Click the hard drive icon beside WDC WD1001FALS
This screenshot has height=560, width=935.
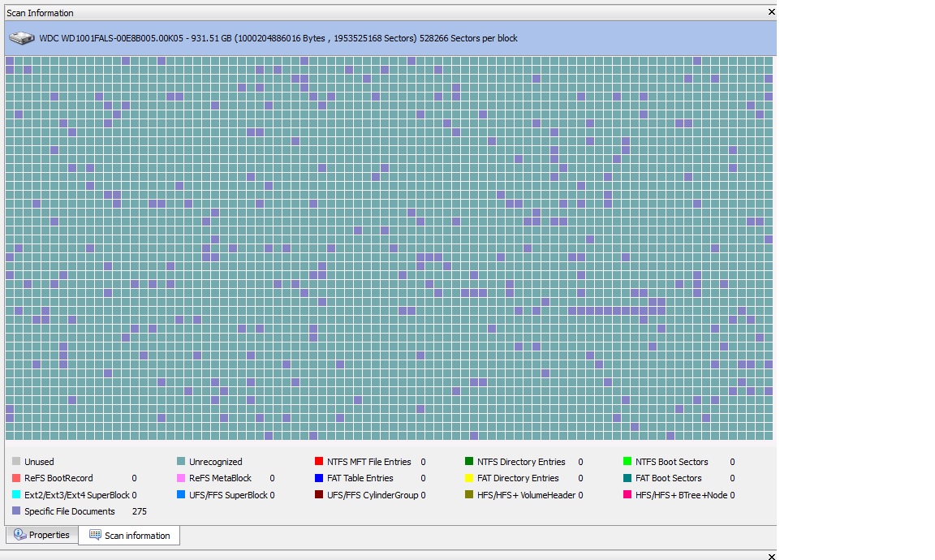21,38
